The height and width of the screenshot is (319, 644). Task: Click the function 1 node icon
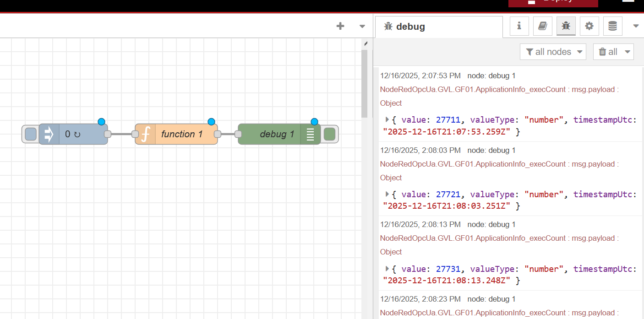[145, 134]
